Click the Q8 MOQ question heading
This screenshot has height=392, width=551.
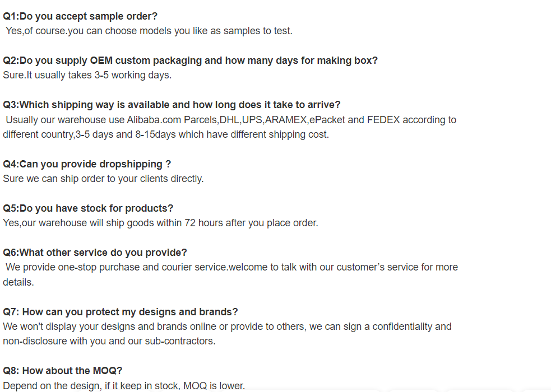pyautogui.click(x=63, y=371)
